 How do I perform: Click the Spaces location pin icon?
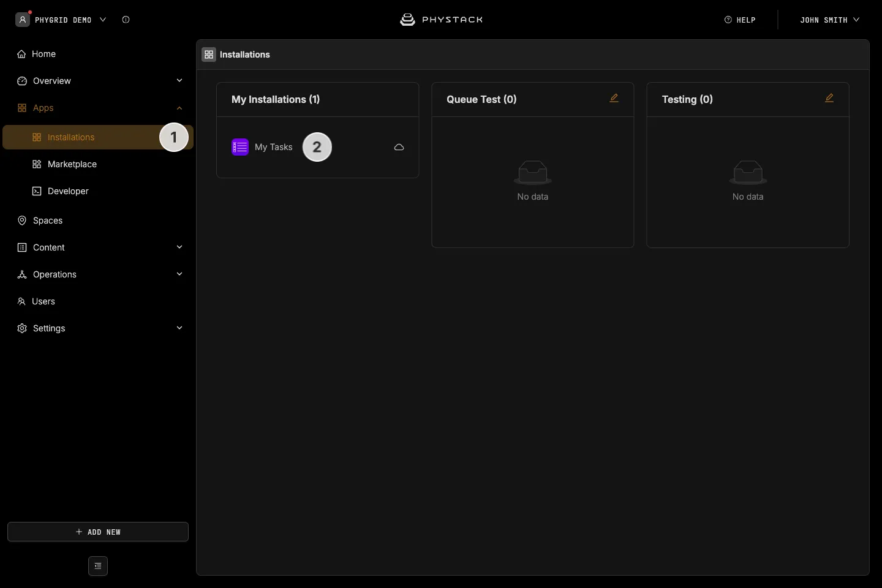click(22, 221)
